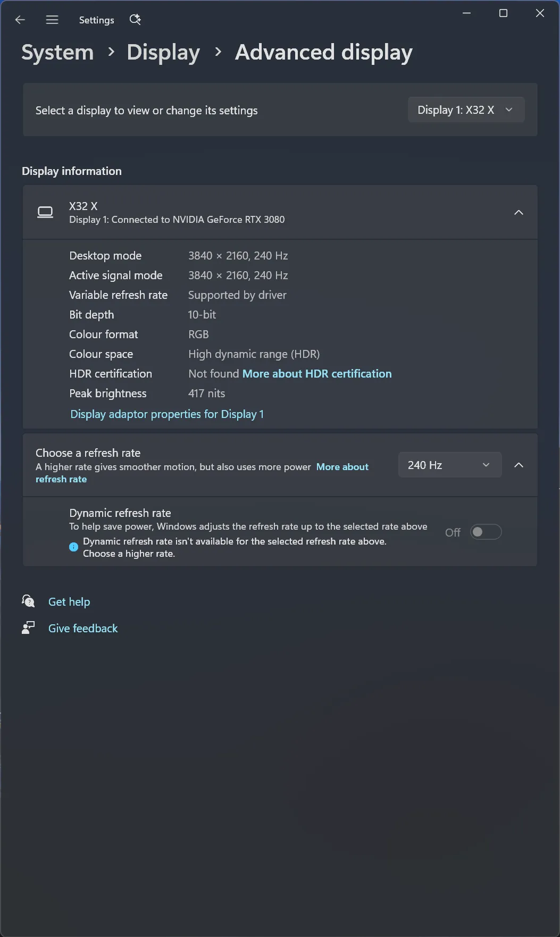Viewport: 560px width, 937px height.
Task: Minimize the Settings window
Action: pos(467,13)
